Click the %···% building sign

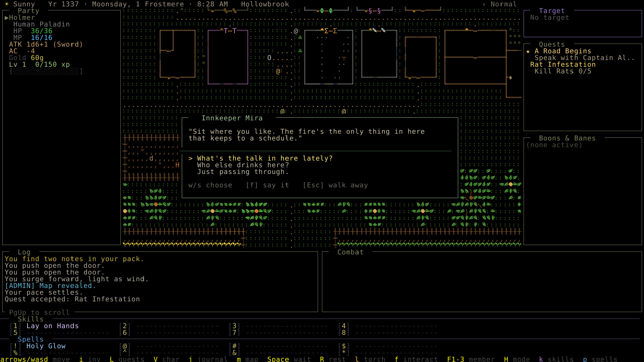(230, 11)
